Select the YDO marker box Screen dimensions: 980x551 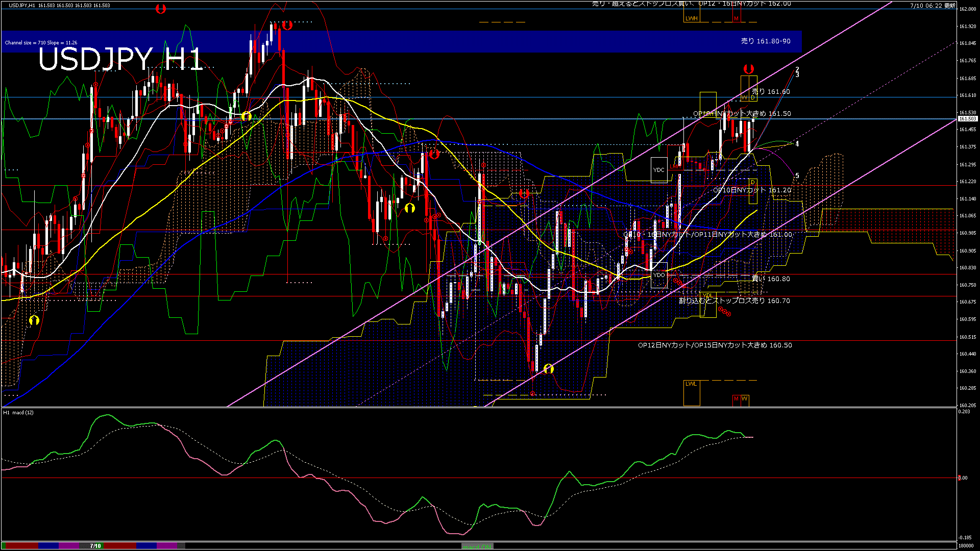coord(659,275)
